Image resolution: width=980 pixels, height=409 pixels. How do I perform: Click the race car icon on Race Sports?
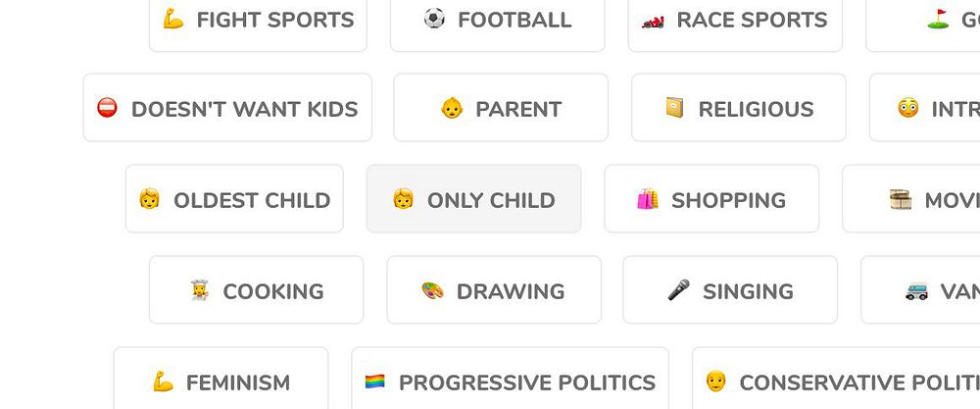[653, 19]
